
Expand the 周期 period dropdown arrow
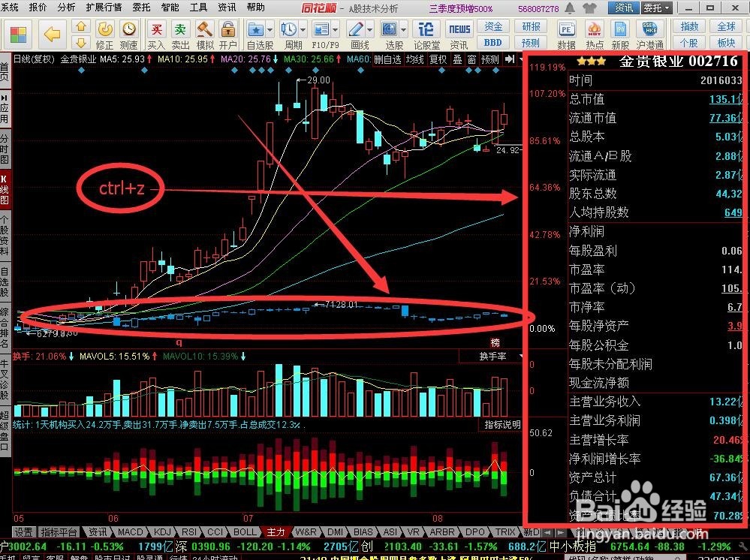[303, 30]
